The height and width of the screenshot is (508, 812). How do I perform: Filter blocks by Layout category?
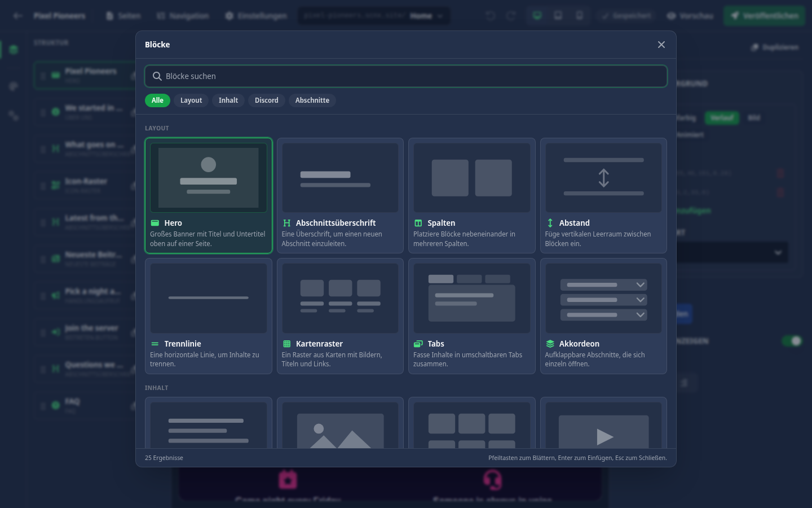point(191,100)
